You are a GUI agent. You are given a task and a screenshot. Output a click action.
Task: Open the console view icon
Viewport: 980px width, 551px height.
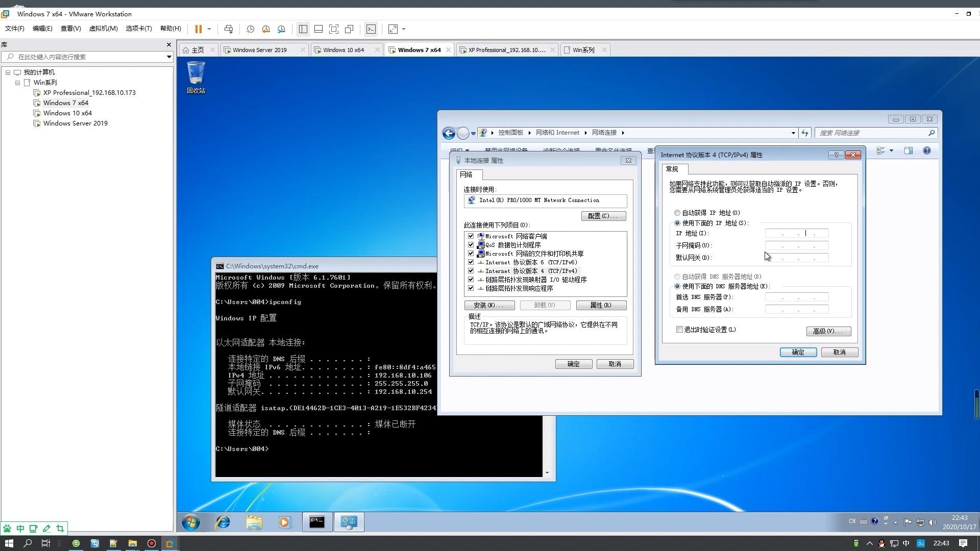click(x=371, y=29)
